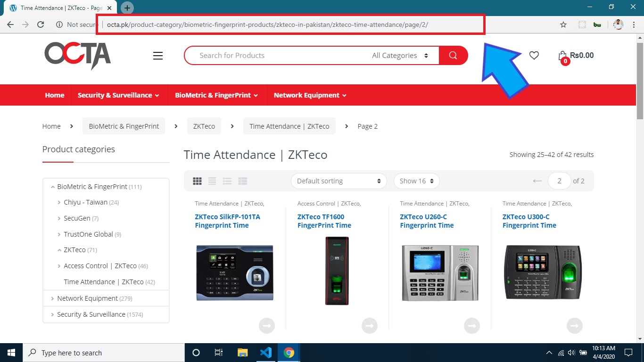Switch to list view layout
This screenshot has width=644, height=362.
pyautogui.click(x=213, y=181)
